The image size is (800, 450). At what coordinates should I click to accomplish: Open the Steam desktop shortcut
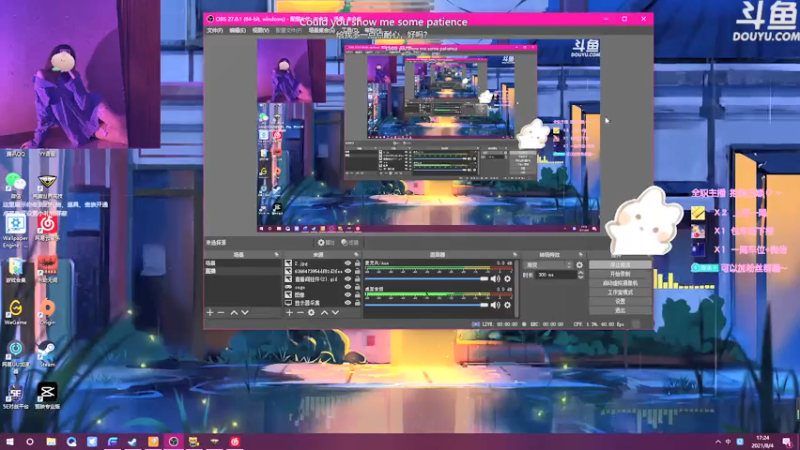47,354
